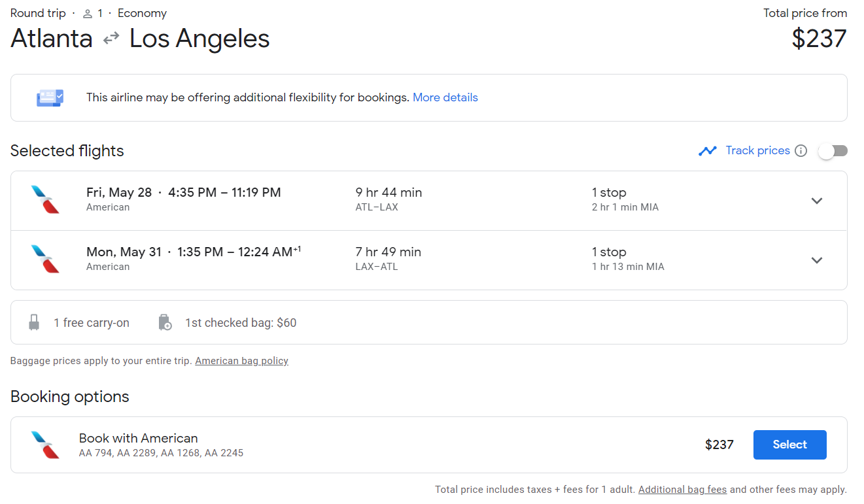Expand the Mon, May 31 flight details

click(x=816, y=260)
